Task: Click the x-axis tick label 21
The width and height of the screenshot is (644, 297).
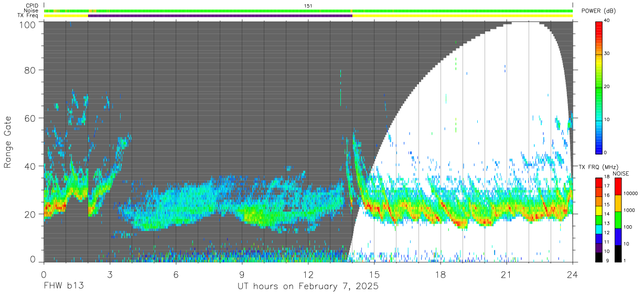Action: [507, 274]
